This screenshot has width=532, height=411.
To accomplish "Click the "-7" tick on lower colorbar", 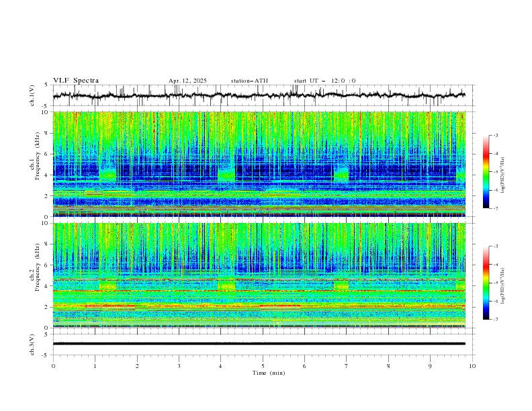I will click(496, 320).
